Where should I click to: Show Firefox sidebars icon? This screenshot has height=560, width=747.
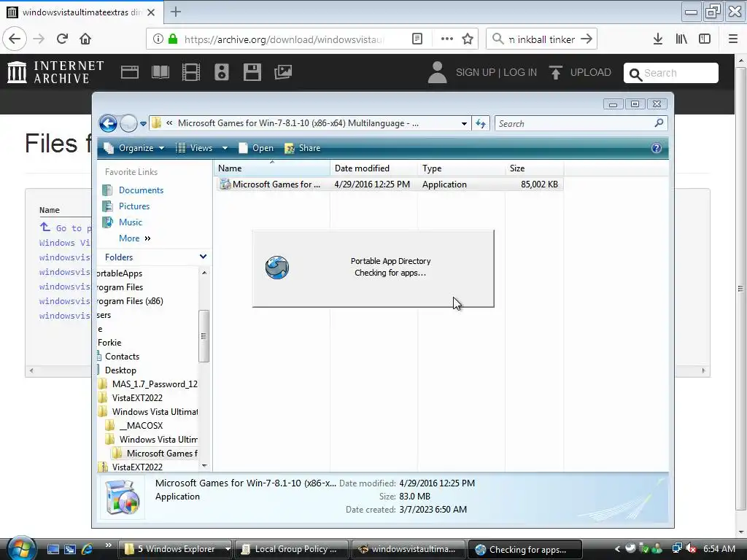pos(705,39)
